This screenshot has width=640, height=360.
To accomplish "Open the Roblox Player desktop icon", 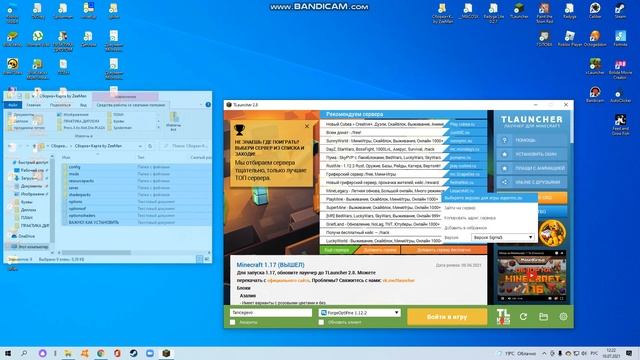I will [570, 39].
